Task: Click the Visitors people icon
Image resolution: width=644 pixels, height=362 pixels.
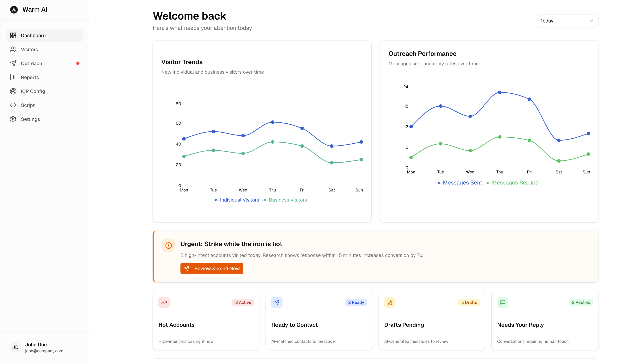Action: [13, 49]
